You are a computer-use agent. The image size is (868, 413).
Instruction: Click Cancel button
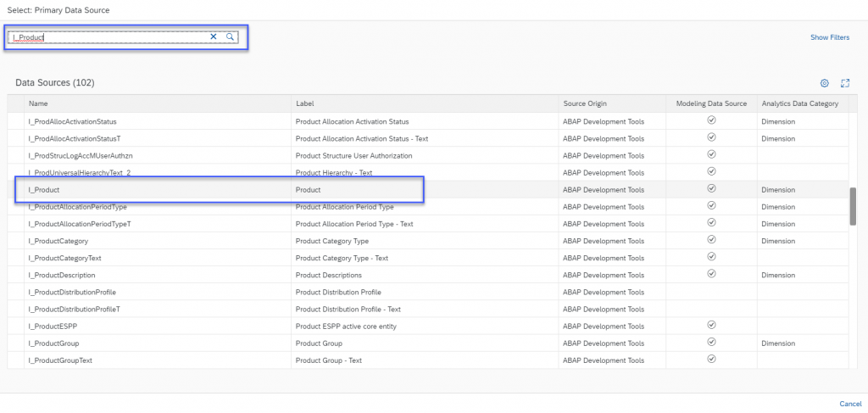point(850,404)
